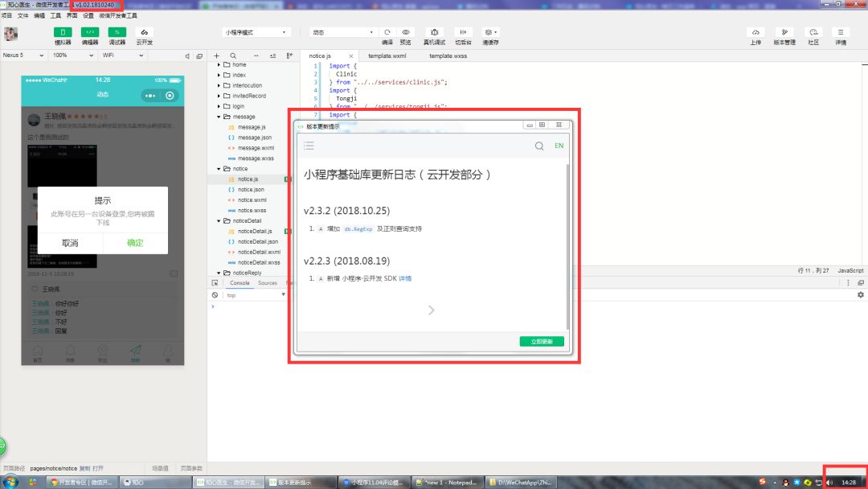Open 版本管理 version management
This screenshot has height=489, width=868.
click(x=784, y=32)
